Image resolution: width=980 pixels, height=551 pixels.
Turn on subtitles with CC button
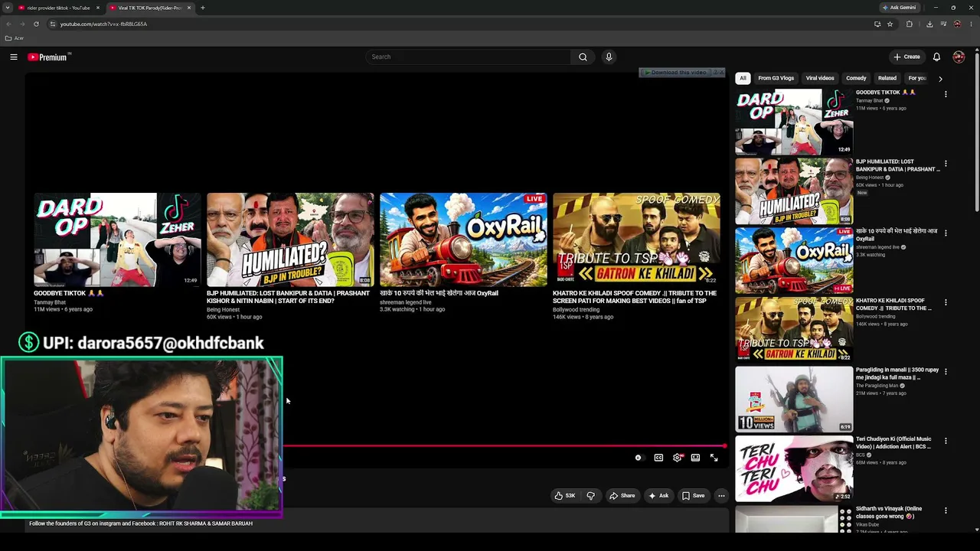click(x=658, y=458)
